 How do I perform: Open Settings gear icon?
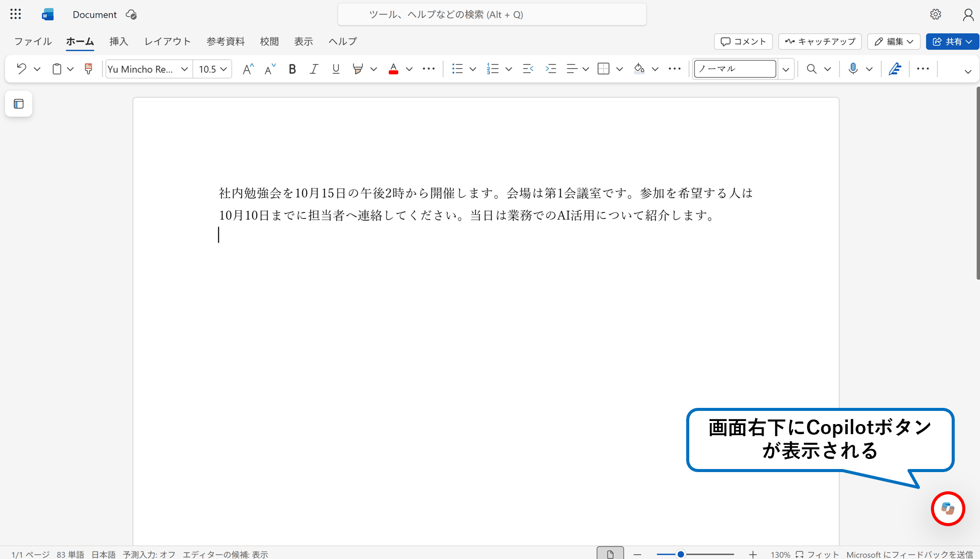pos(936,14)
